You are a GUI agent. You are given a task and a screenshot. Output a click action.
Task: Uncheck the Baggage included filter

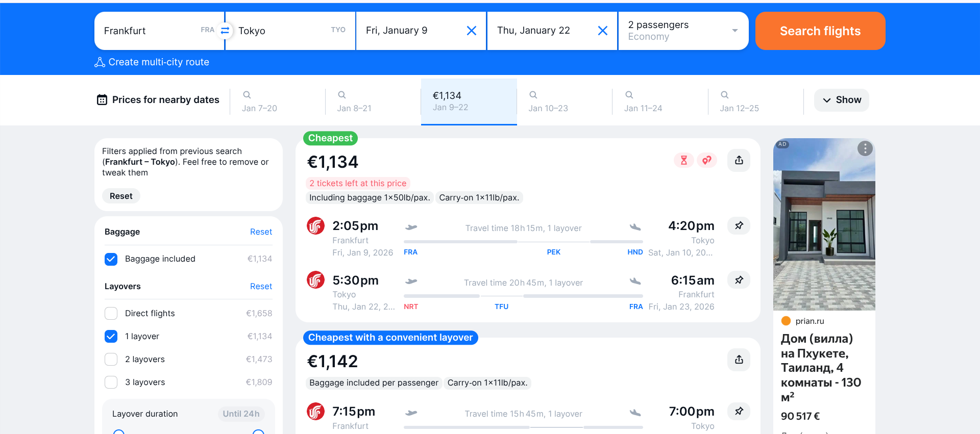[111, 259]
